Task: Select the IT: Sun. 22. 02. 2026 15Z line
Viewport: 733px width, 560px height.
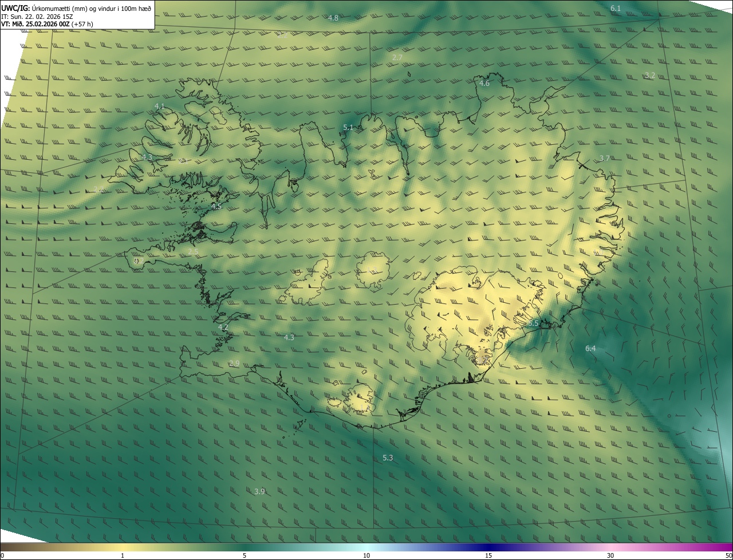Action: tap(37, 17)
